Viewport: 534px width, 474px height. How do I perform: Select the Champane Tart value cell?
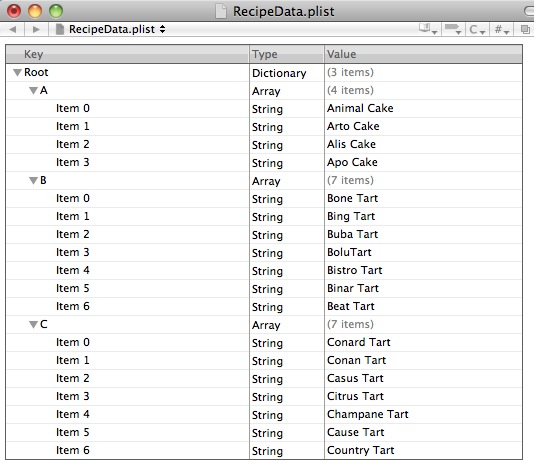click(x=423, y=414)
